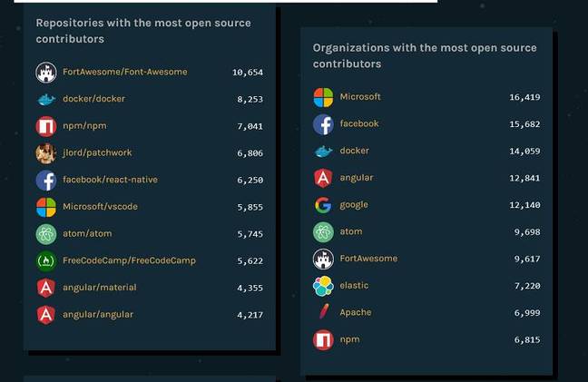
Task: Click the npm logo in the organizations list
Action: click(x=323, y=340)
